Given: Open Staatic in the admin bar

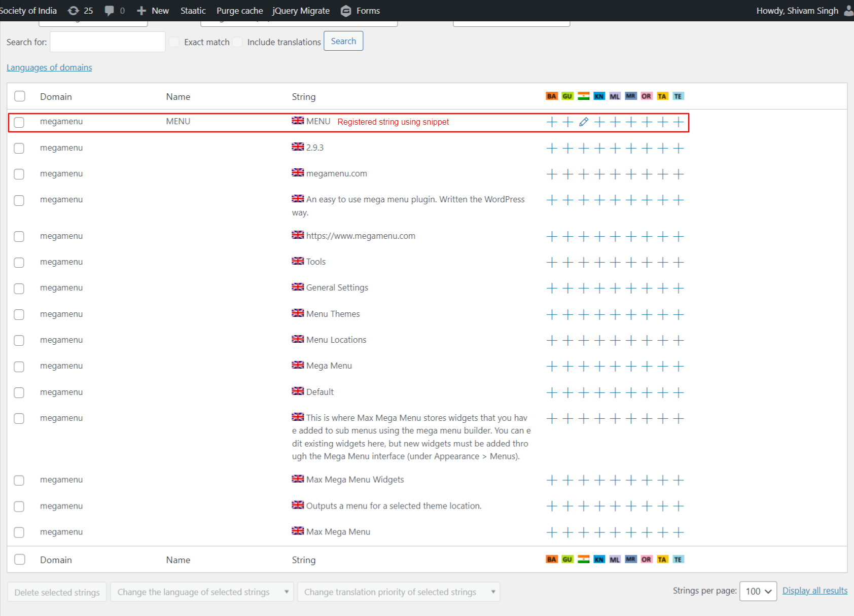Looking at the screenshot, I should tap(193, 11).
